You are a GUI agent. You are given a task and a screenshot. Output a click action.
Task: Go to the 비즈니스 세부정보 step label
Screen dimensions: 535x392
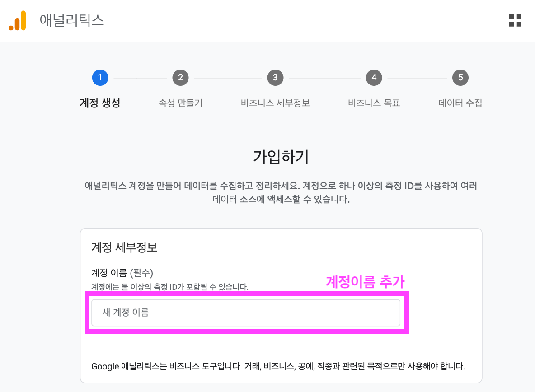pos(275,103)
